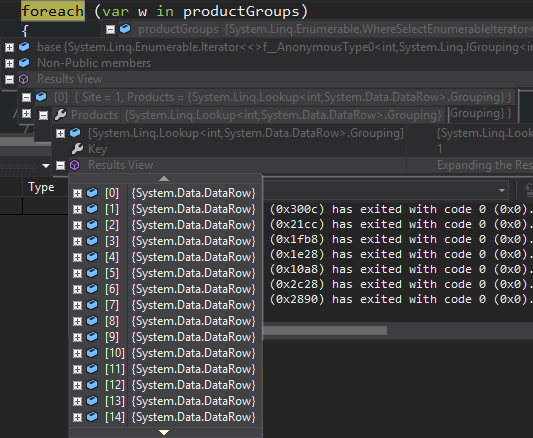
Task: Click the inner Results View purple icon
Action: (74, 165)
